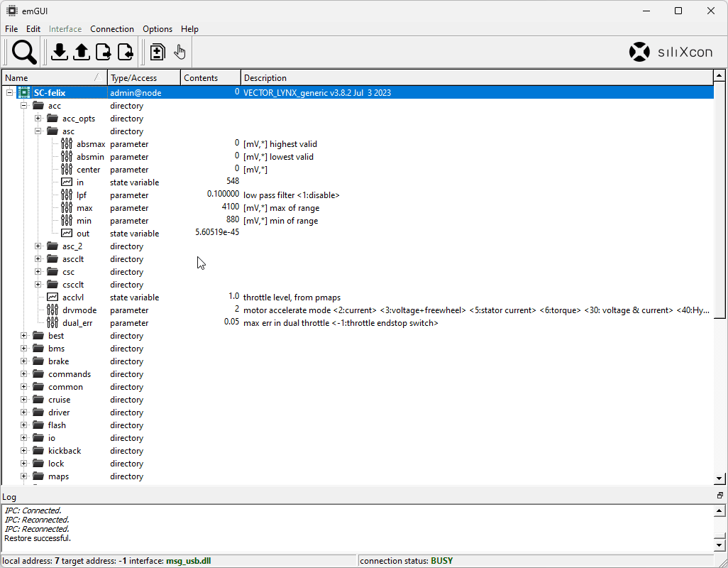The width and height of the screenshot is (728, 568).
Task: Click the absmin parameter sliders icon
Action: [67, 156]
